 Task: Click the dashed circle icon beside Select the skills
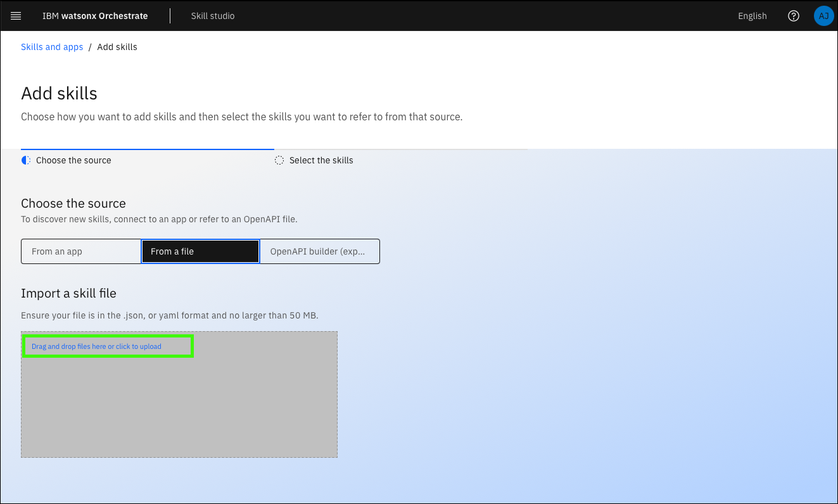(279, 160)
